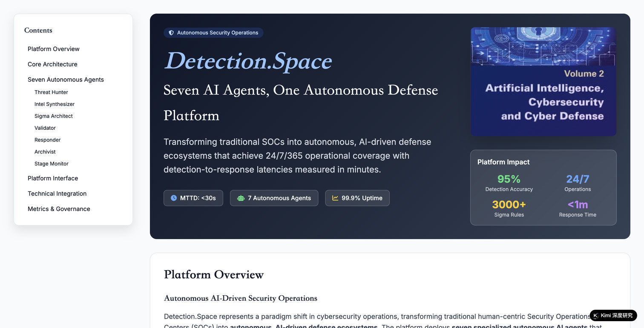Screen dimensions: 644x328
Task: Click the chart icon beside 99.9% Uptime
Action: (x=335, y=198)
